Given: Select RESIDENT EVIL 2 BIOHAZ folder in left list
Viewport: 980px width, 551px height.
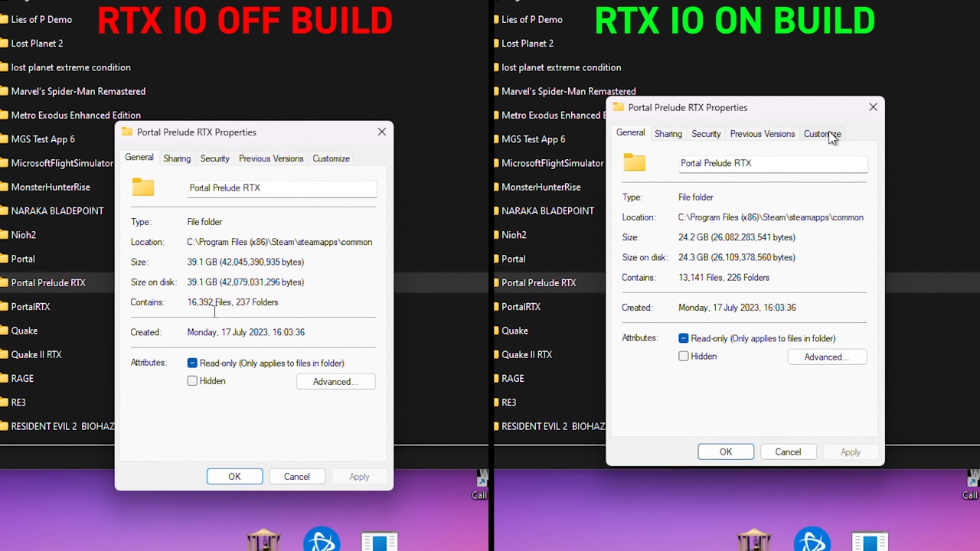Looking at the screenshot, I should (x=63, y=426).
